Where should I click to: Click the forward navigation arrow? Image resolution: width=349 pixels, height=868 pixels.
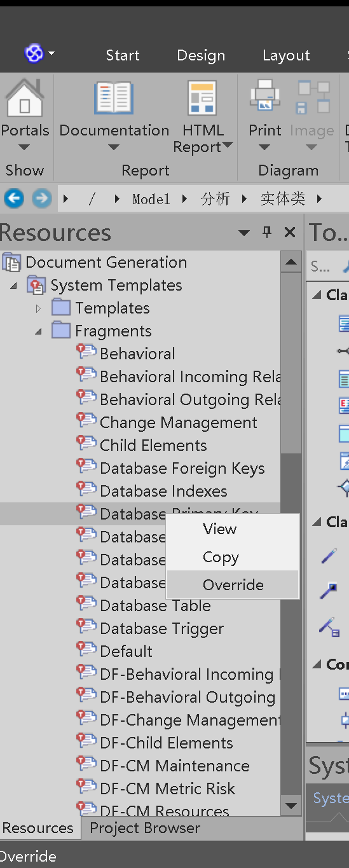pyautogui.click(x=42, y=199)
